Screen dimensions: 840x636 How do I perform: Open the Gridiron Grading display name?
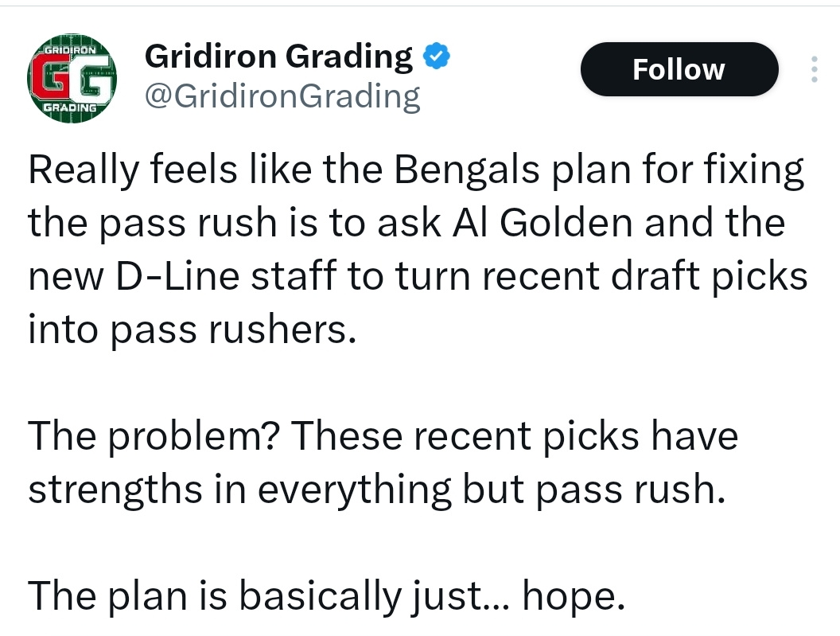click(278, 57)
